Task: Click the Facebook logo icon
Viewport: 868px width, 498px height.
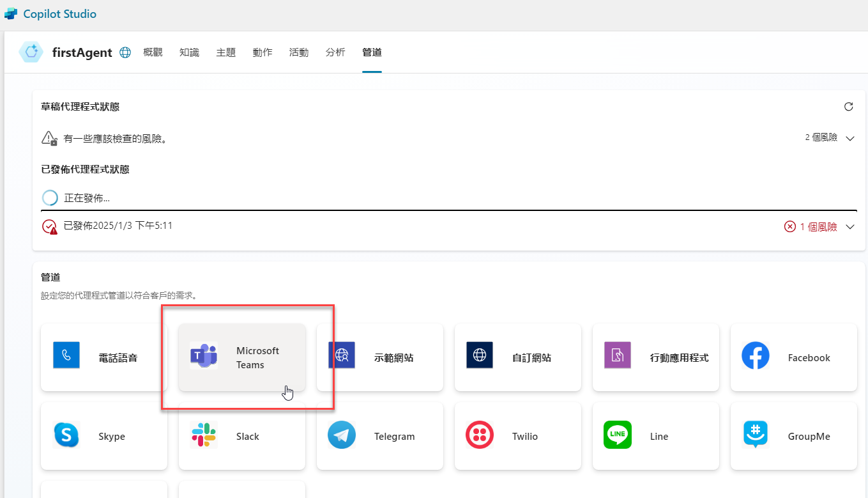Action: (x=756, y=355)
